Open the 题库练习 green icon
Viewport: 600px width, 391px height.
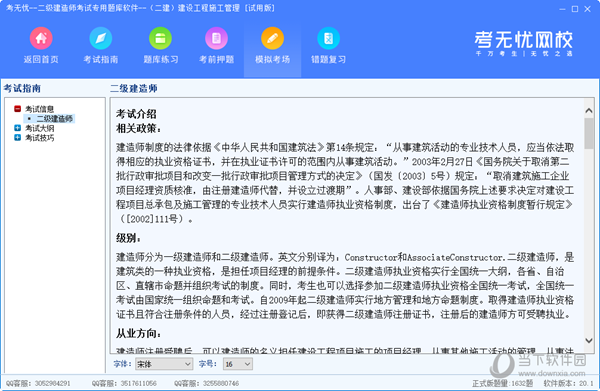pyautogui.click(x=160, y=38)
